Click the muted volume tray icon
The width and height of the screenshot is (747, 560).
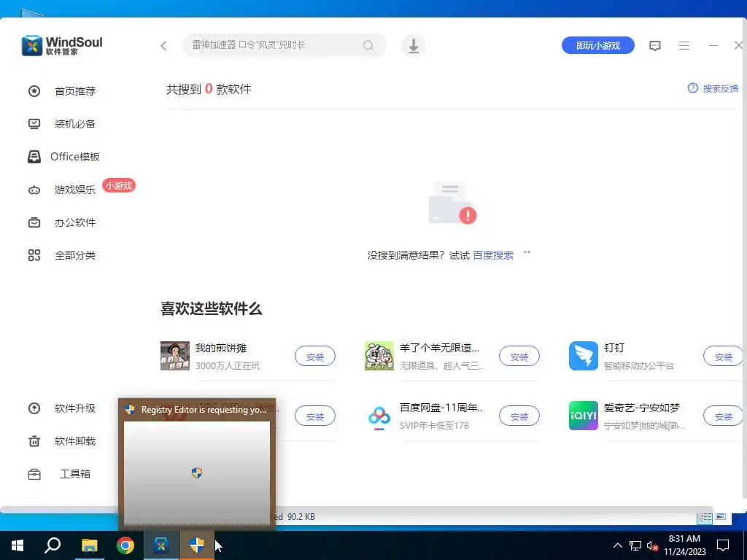point(652,545)
